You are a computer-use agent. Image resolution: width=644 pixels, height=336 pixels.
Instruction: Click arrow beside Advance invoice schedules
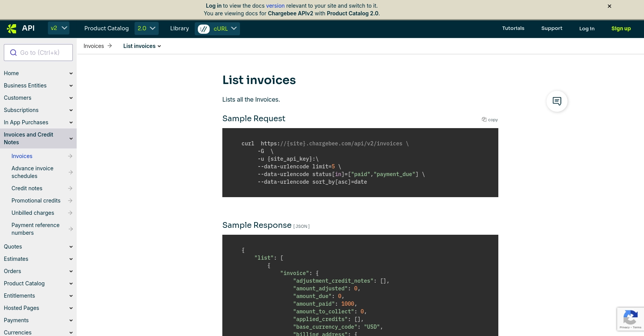(70, 172)
